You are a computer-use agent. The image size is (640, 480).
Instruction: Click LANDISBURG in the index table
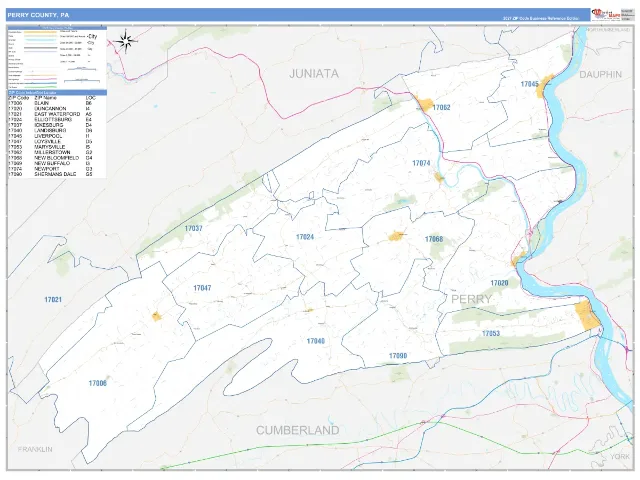pos(50,131)
